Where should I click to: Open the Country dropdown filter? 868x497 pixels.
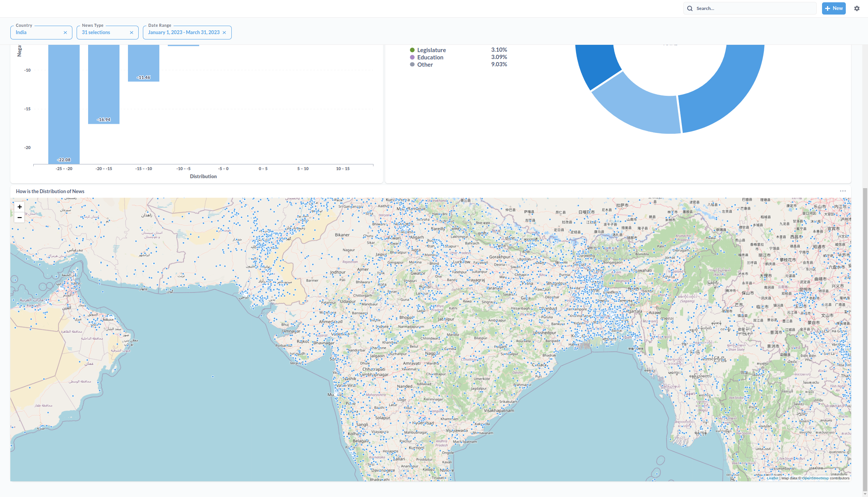coord(41,32)
